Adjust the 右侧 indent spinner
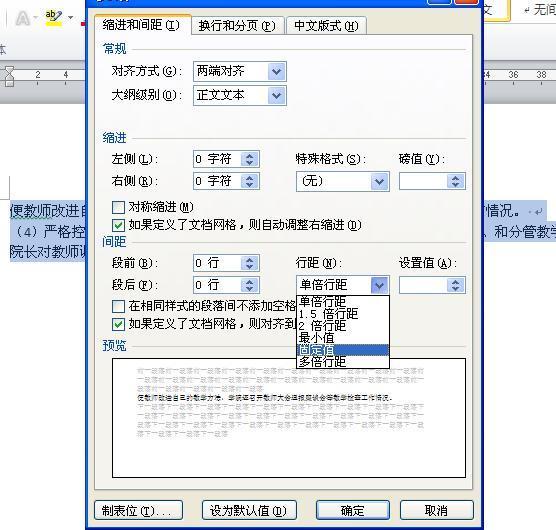 click(x=250, y=181)
